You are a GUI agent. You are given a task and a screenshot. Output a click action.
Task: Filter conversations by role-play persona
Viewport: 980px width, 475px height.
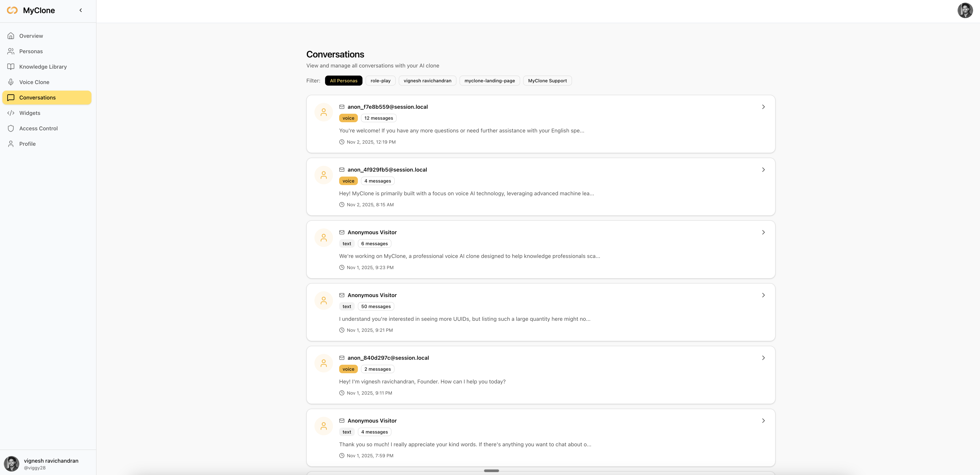click(380, 81)
